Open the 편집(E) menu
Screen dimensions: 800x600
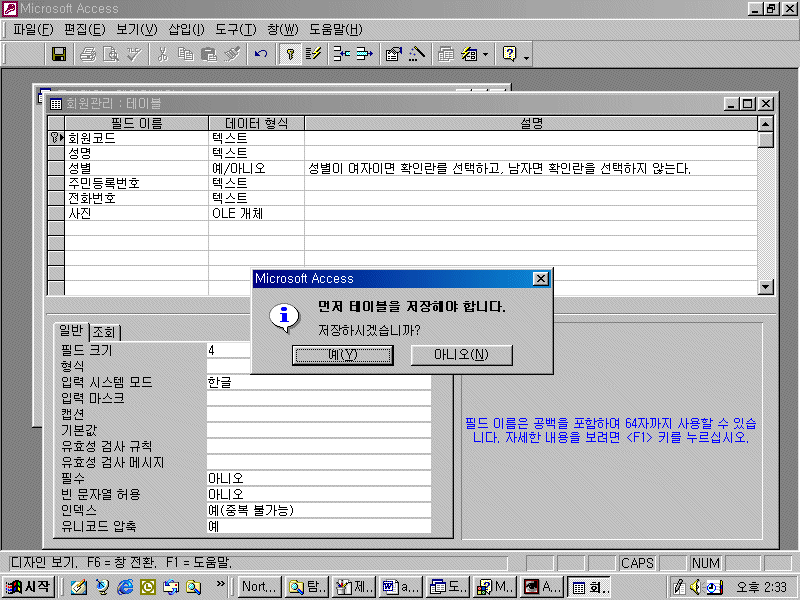pos(85,30)
